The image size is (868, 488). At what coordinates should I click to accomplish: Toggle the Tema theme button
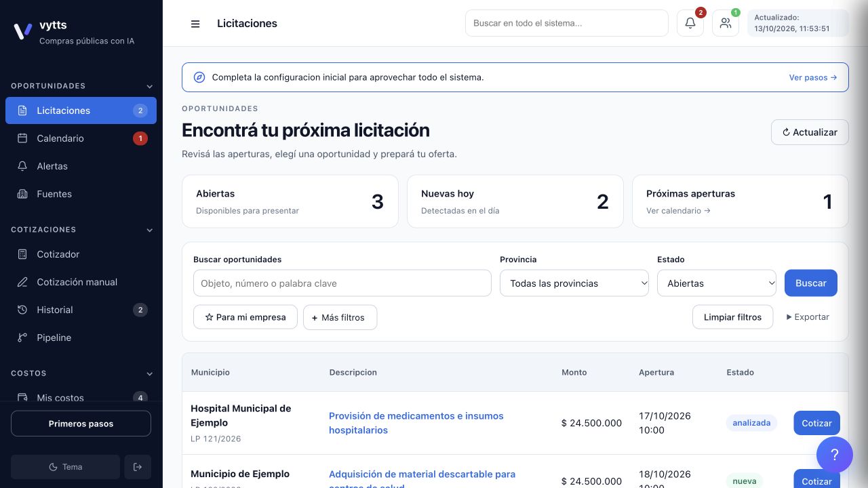click(65, 467)
